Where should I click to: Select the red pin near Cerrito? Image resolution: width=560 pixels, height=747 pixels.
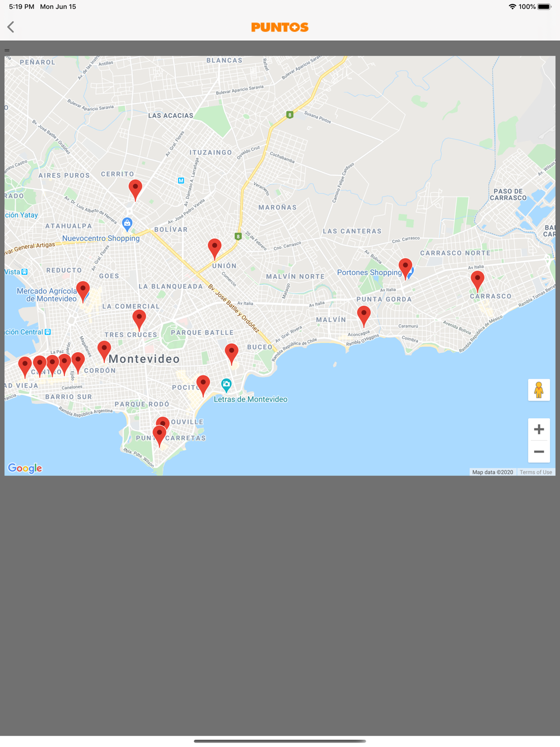click(136, 190)
